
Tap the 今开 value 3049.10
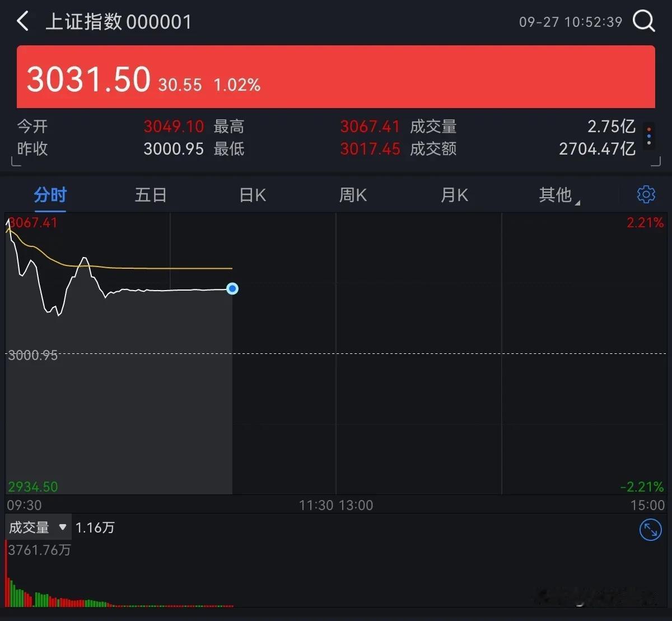[174, 126]
